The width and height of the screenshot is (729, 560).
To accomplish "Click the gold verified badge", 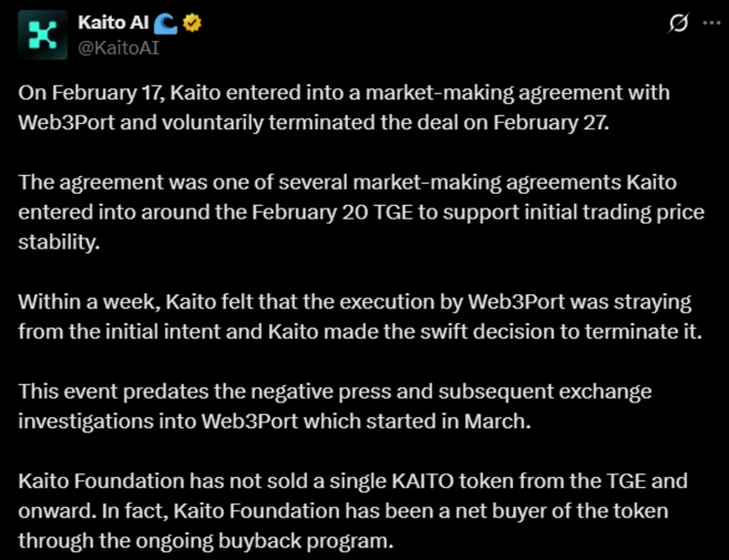I will (194, 24).
